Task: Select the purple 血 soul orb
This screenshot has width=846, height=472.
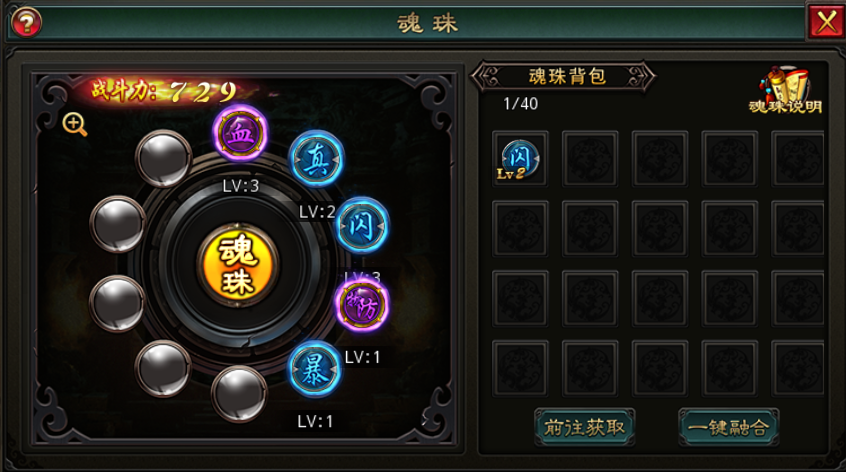Action: coord(240,133)
